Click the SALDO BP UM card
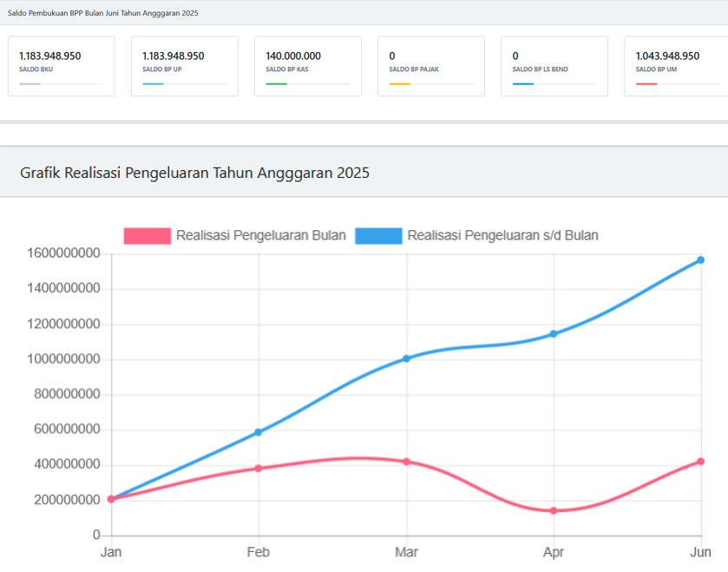 675,65
